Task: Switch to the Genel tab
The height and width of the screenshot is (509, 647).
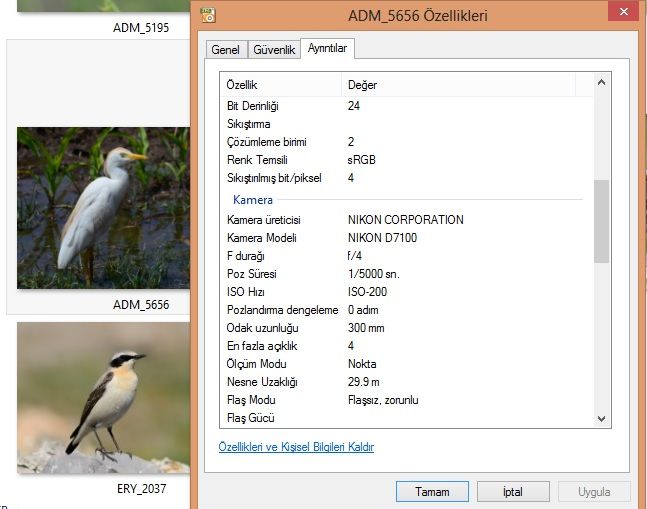Action: [x=225, y=49]
